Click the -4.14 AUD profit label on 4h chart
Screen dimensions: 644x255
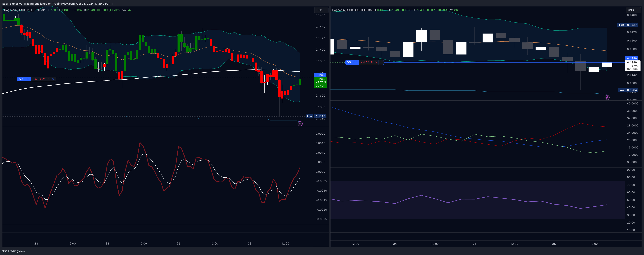tap(369, 62)
